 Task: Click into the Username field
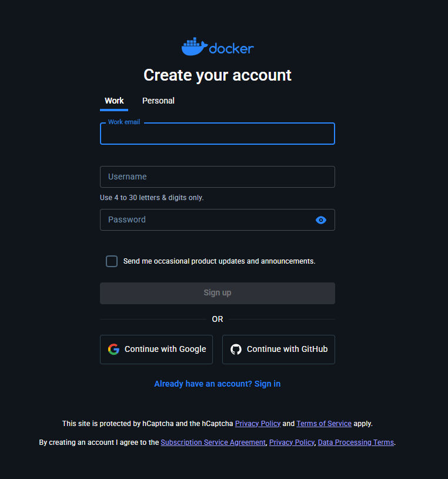click(218, 177)
